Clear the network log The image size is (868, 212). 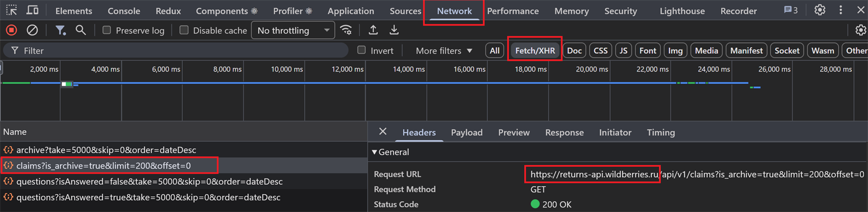(33, 30)
